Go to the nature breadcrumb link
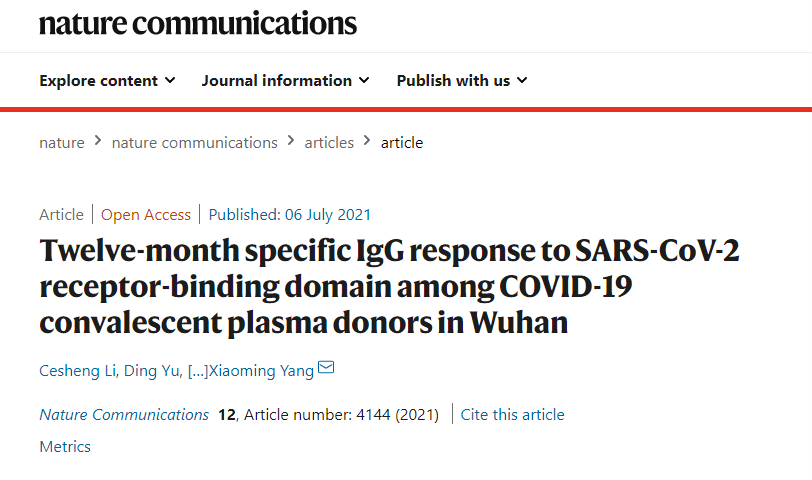Image resolution: width=812 pixels, height=480 pixels. (62, 143)
